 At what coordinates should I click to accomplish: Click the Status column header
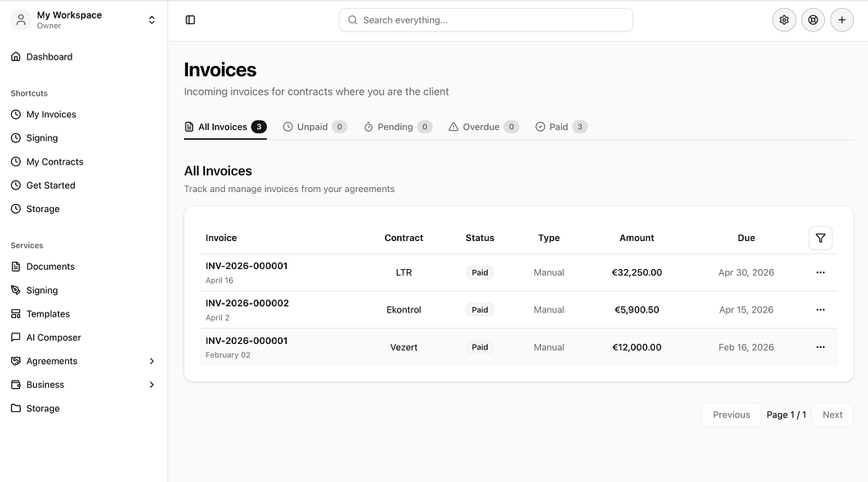pos(479,238)
